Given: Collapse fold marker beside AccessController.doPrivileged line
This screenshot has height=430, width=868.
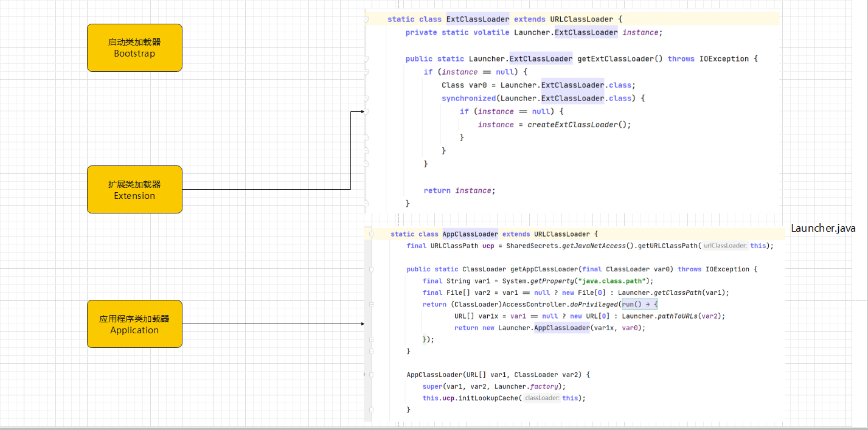Looking at the screenshot, I should [371, 304].
